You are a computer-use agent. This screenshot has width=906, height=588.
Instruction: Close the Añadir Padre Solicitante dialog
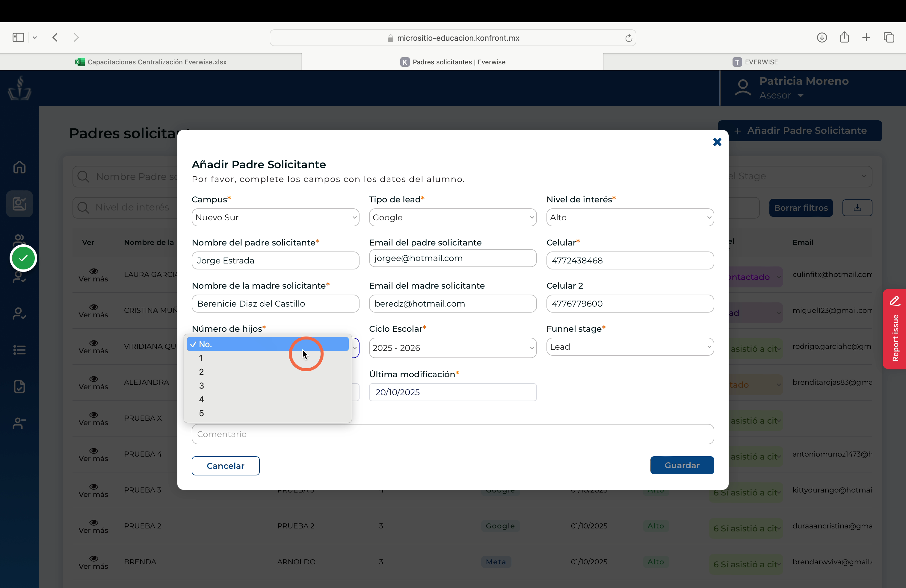(x=717, y=142)
